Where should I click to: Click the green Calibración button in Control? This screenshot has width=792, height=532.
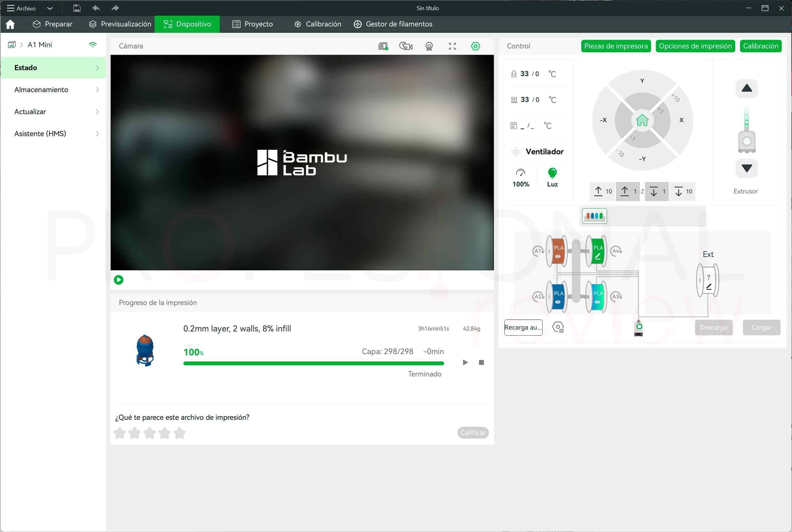[760, 46]
